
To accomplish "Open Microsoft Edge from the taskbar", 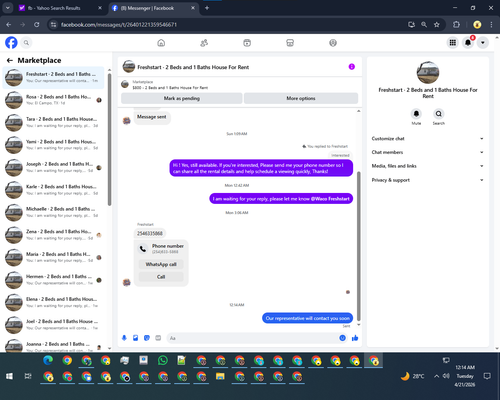I will pyautogui.click(x=48, y=360).
